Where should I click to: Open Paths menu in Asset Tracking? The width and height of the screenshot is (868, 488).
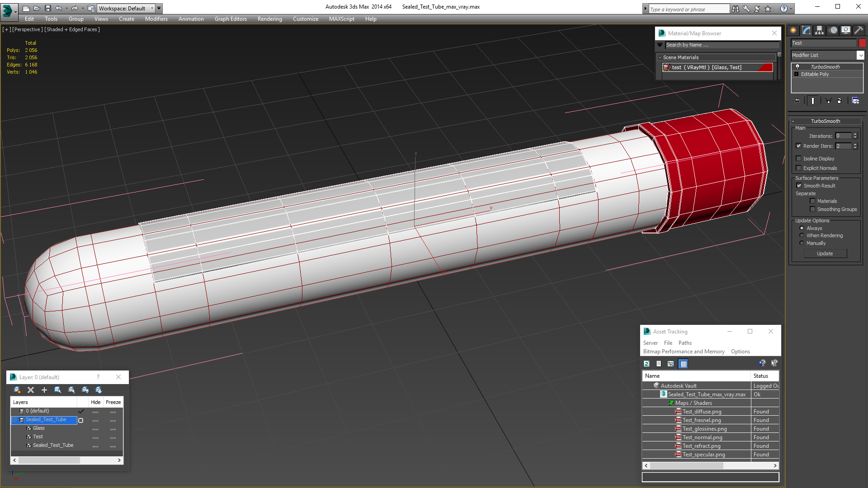685,343
